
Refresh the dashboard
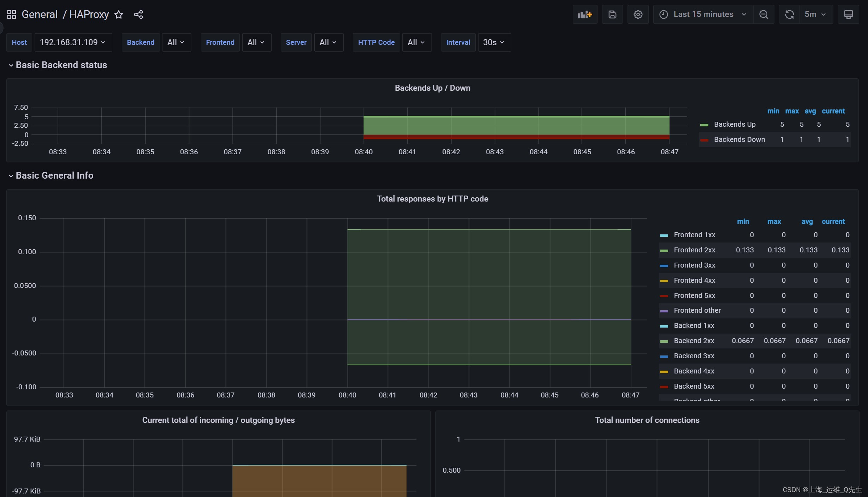(789, 14)
